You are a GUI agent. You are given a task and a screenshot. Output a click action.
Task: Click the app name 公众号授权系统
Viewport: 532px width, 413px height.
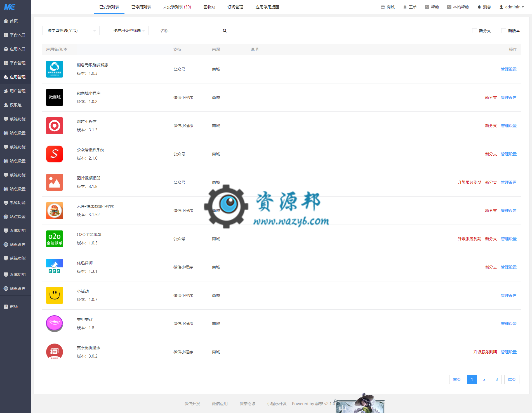(91, 150)
